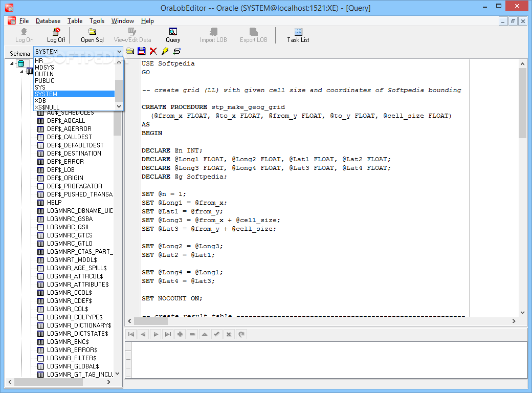Image resolution: width=532 pixels, height=393 pixels.
Task: Select the LOGMNR_FILTER$ table
Action: 72,358
